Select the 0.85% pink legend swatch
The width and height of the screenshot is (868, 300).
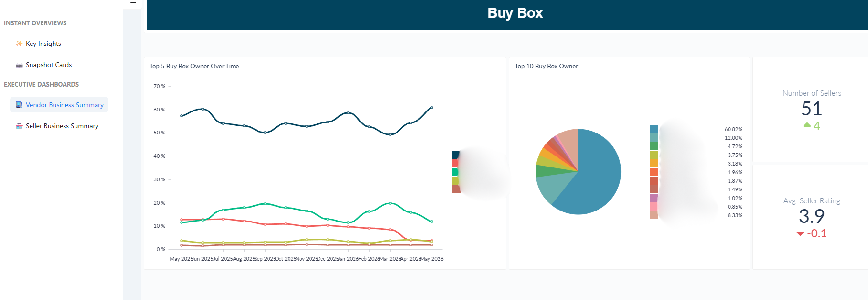[x=654, y=206]
